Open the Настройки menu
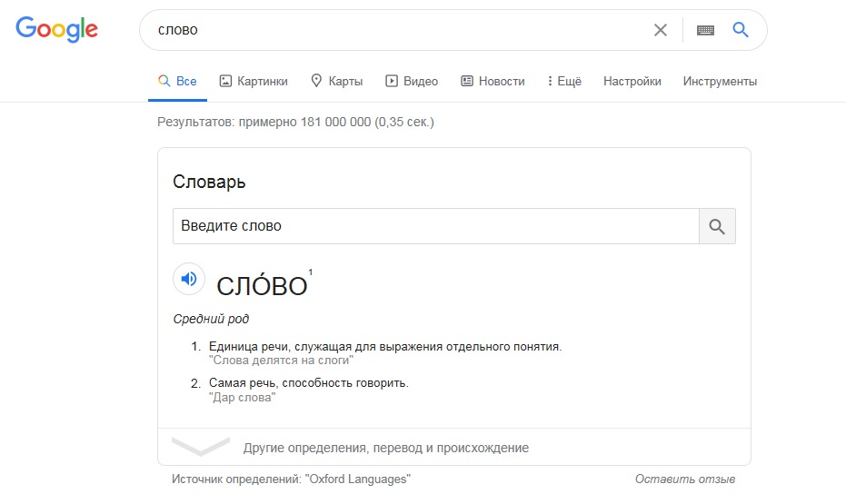846x504 pixels. tap(632, 82)
